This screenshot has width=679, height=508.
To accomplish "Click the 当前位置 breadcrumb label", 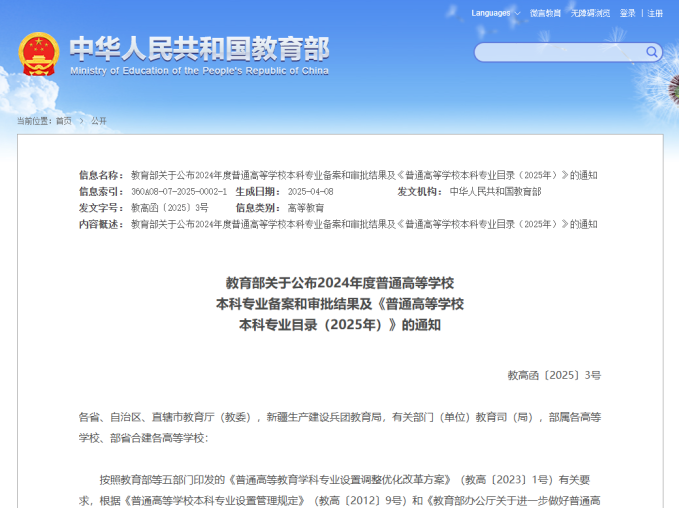I will (36, 121).
